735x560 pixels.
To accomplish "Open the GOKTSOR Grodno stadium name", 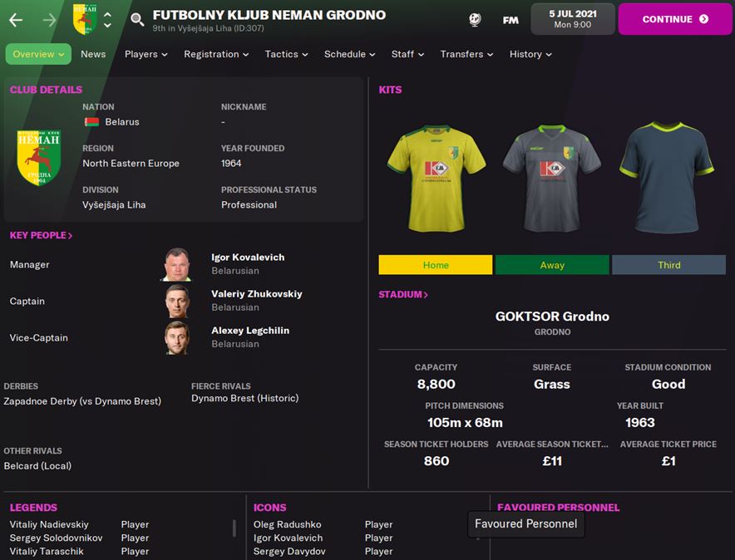I will pos(552,317).
